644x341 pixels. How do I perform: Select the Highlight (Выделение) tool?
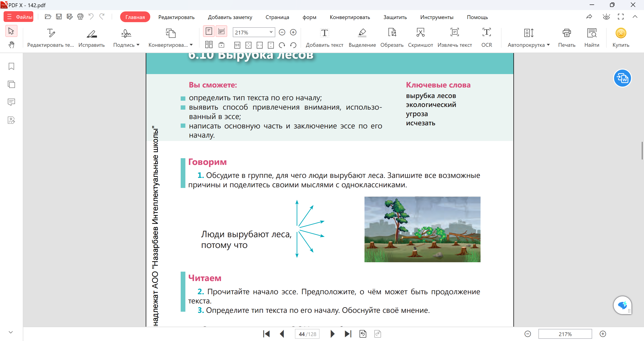point(362,37)
